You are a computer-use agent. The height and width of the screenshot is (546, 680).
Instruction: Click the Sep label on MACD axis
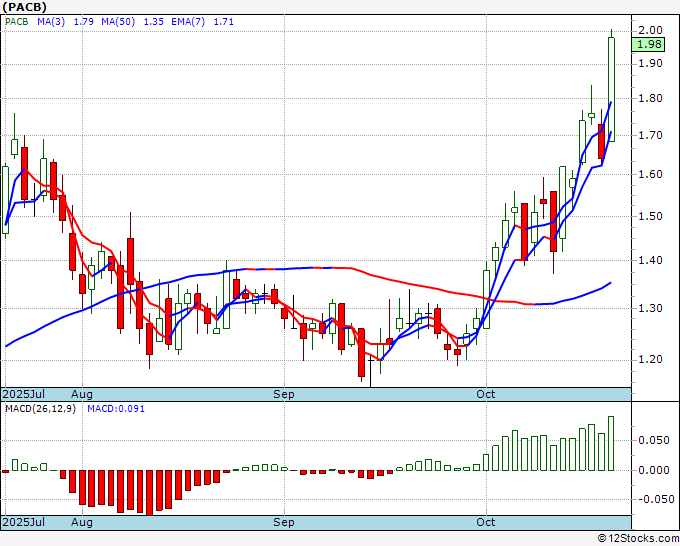284,522
